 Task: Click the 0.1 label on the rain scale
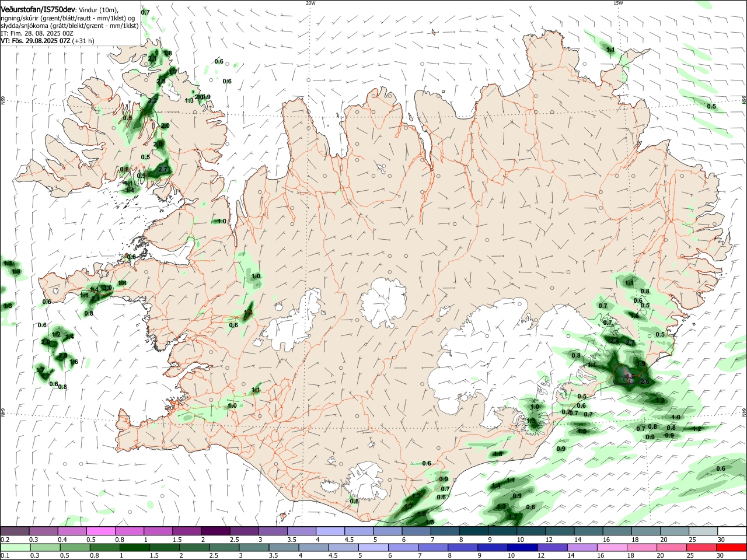[x=5, y=556]
